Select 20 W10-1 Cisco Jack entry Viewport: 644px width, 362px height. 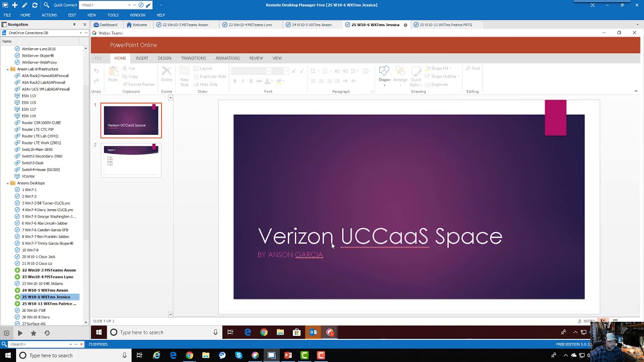tap(38, 257)
